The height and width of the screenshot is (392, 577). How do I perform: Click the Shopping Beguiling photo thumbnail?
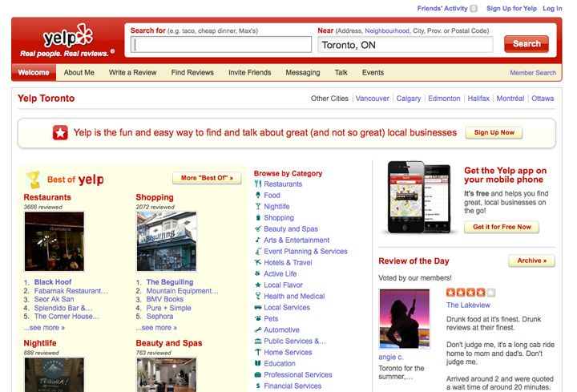click(167, 241)
